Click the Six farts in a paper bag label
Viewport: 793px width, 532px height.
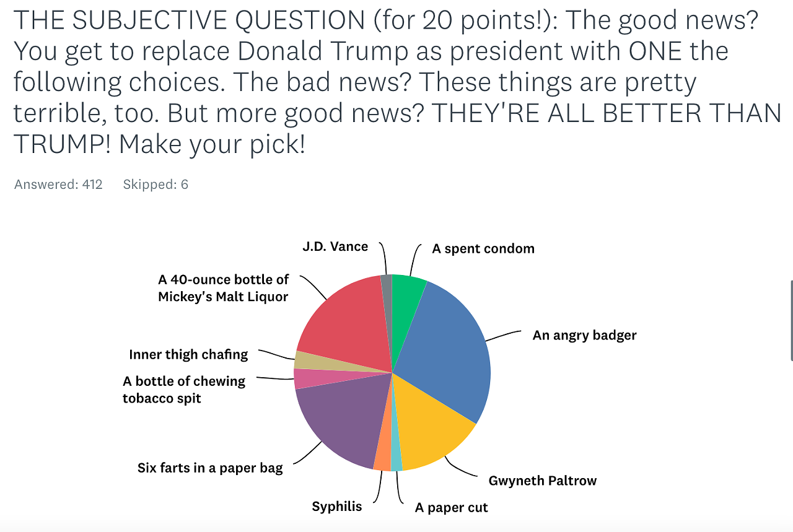coord(210,468)
